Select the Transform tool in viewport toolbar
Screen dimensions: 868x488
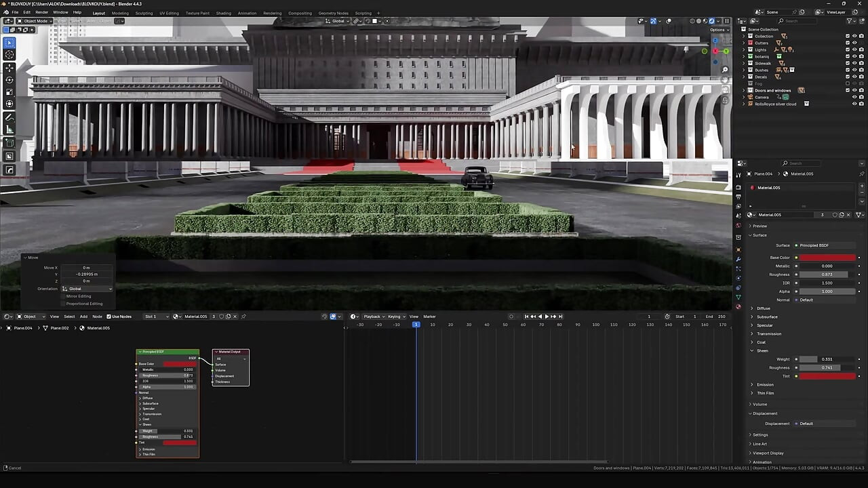coord(9,104)
